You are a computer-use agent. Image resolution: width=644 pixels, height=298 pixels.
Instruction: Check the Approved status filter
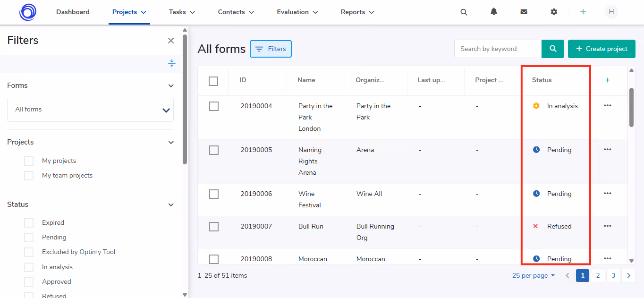pos(29,282)
